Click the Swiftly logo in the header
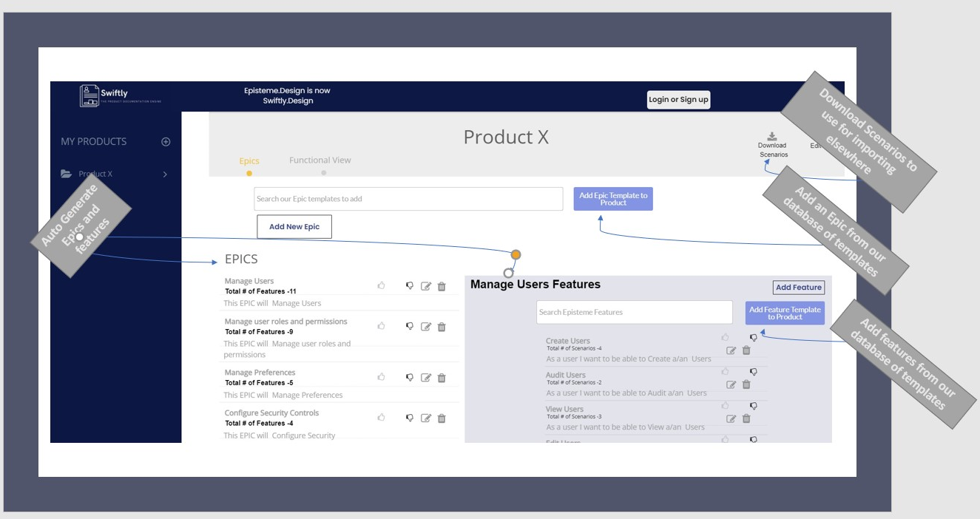This screenshot has width=980, height=519. (102, 93)
